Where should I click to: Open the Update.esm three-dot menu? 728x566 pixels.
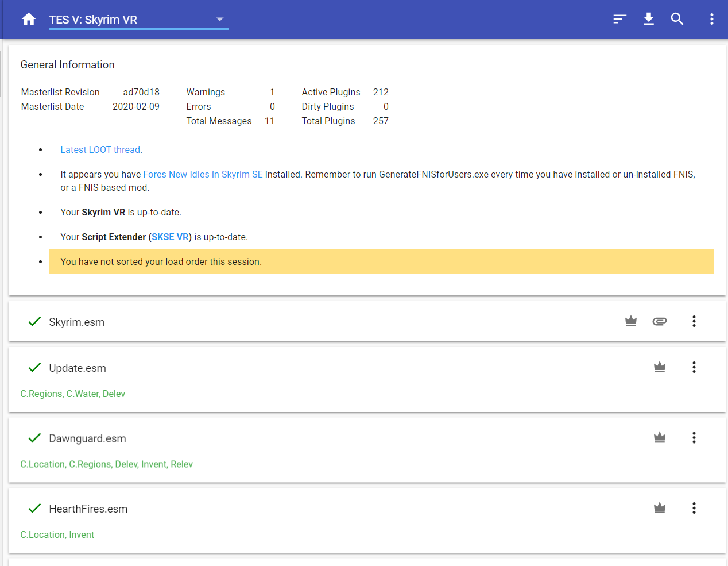click(x=694, y=367)
